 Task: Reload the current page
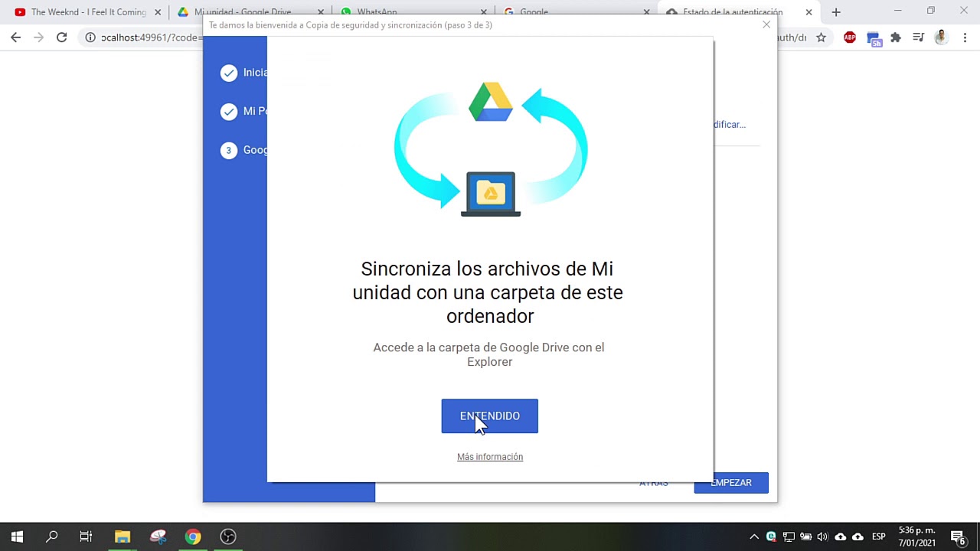62,37
